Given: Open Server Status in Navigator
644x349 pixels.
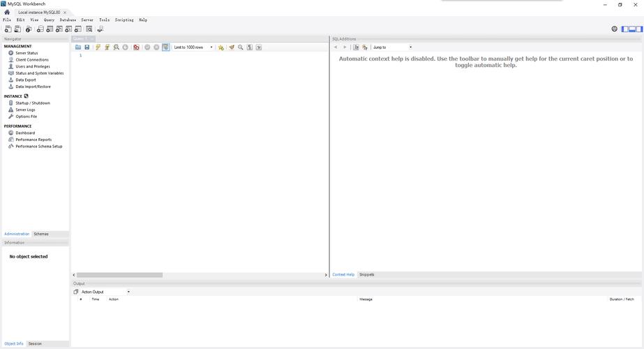Looking at the screenshot, I should pos(27,53).
